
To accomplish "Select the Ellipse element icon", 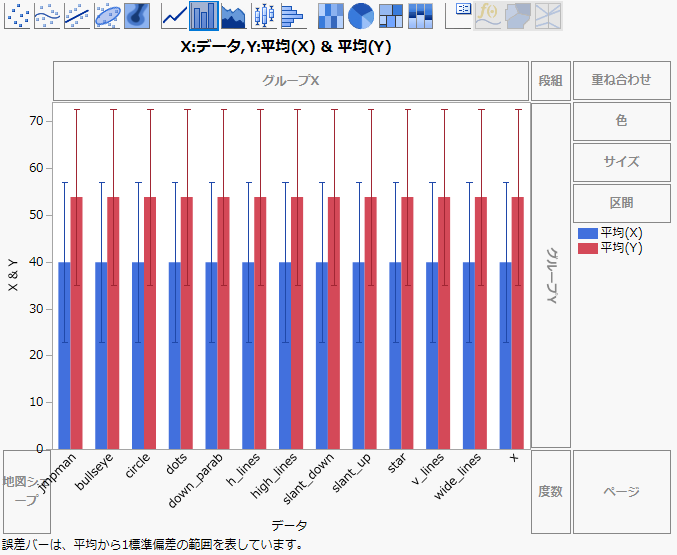I will click(108, 15).
